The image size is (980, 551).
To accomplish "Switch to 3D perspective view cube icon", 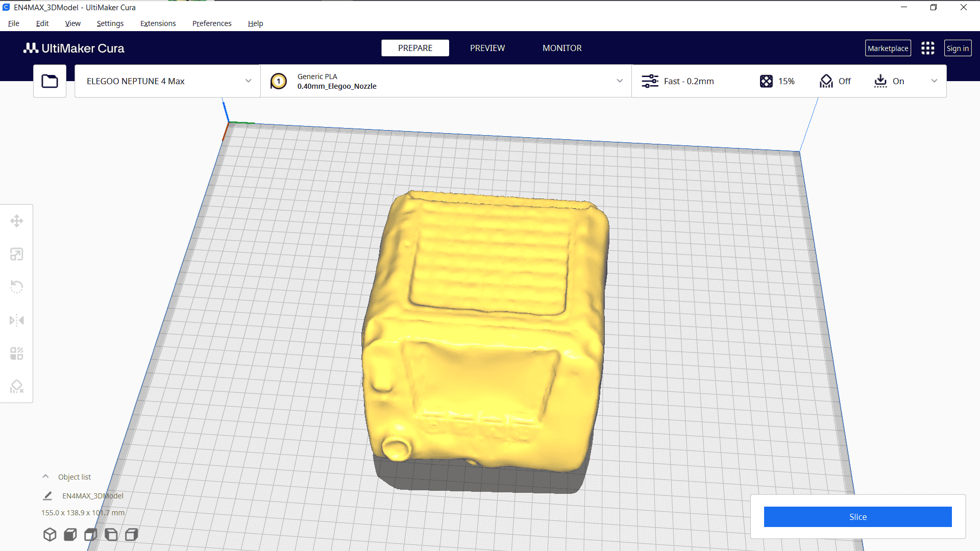I will (x=50, y=534).
